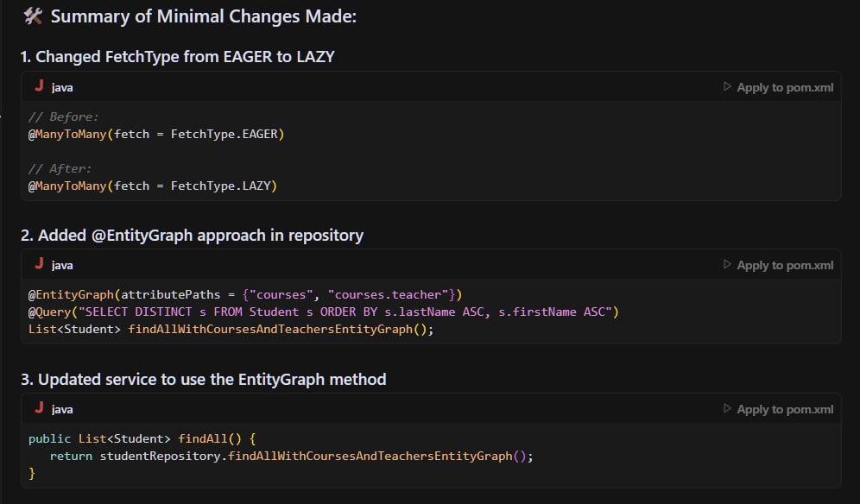Click the Java icon in the EntityGraph repository block
This screenshot has height=504, width=860.
39,264
